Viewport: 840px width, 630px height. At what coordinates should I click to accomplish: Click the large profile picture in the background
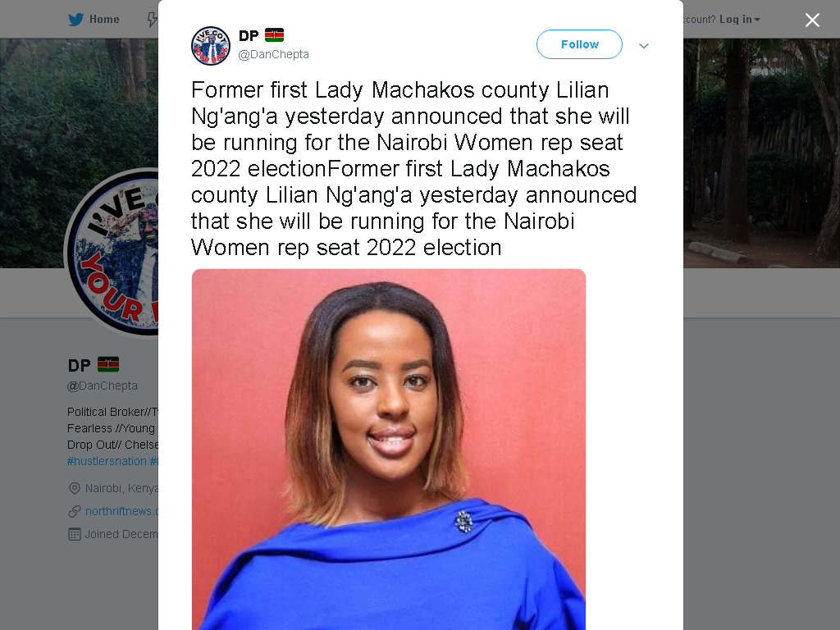(111, 253)
